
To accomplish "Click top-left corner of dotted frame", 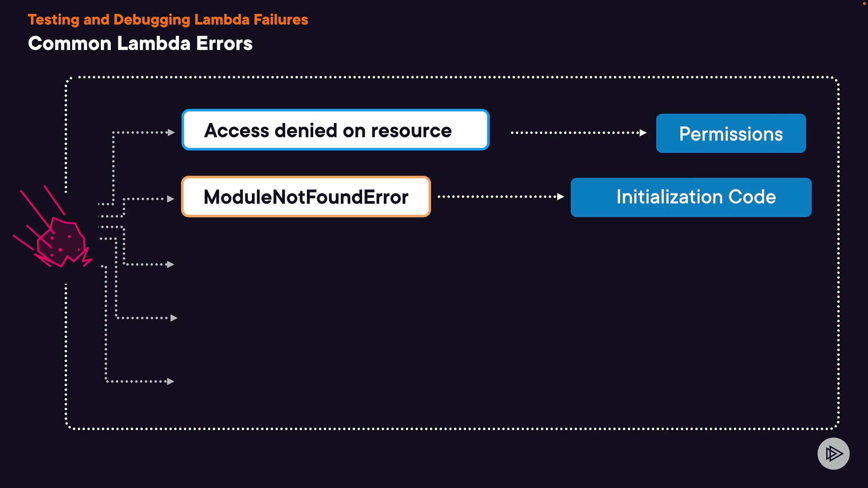I will 68,80.
